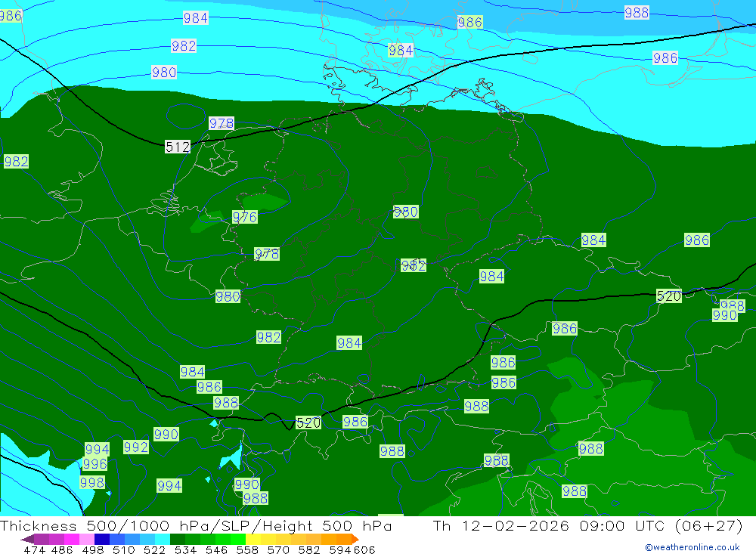Click legend value 474
Image resolution: width=756 pixels, height=554 pixels.
coord(34,549)
